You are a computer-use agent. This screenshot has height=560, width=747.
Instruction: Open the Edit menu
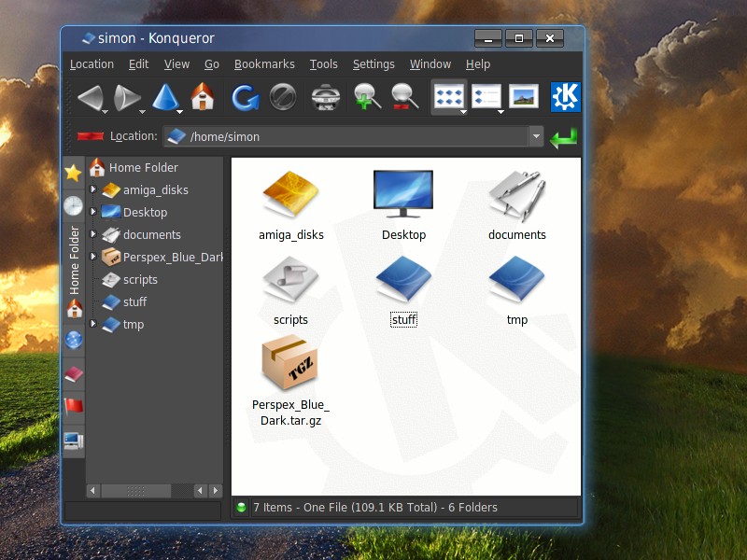point(138,64)
